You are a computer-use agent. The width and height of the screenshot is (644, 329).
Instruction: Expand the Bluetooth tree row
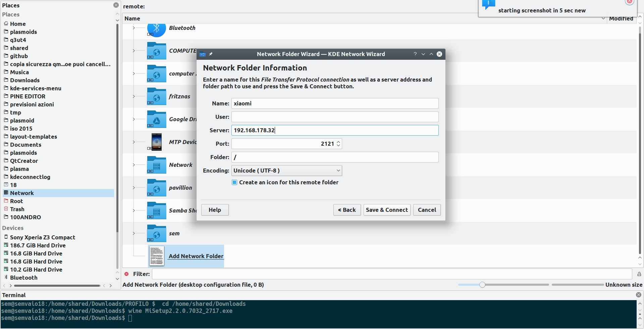coord(133,28)
